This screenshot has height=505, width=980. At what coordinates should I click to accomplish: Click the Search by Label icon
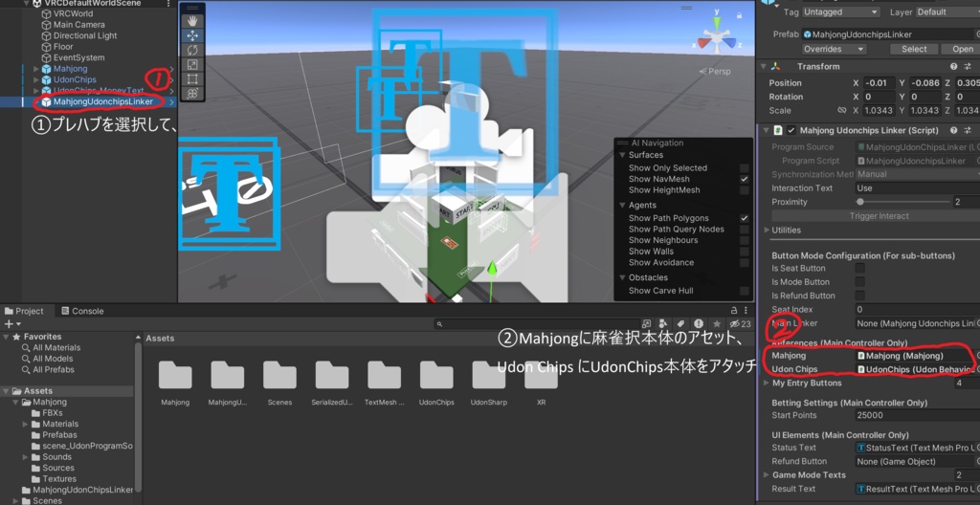coord(681,323)
